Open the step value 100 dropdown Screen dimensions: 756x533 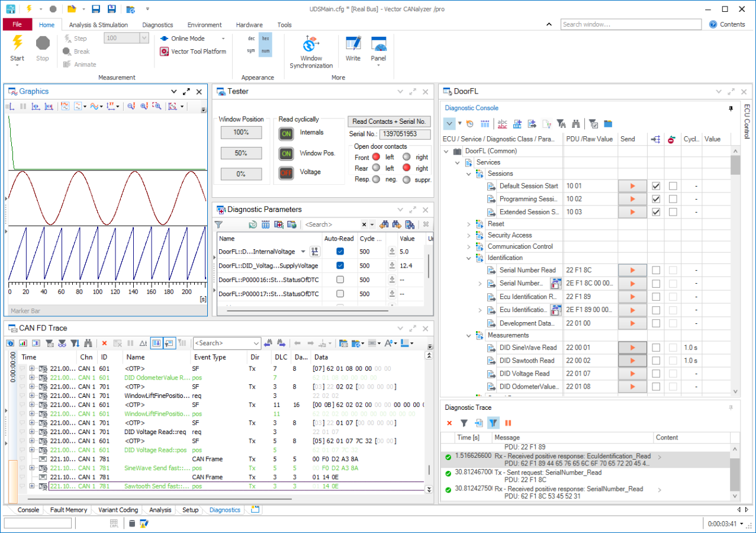coord(144,38)
